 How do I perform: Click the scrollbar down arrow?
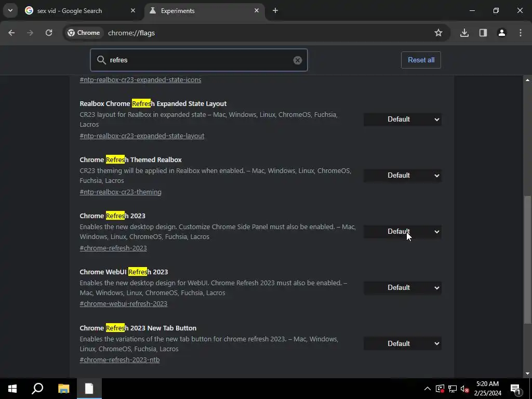(527, 374)
